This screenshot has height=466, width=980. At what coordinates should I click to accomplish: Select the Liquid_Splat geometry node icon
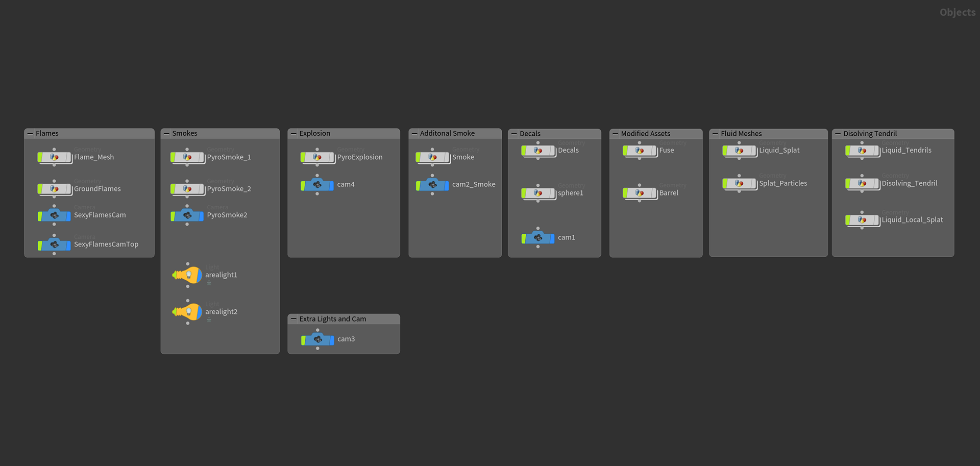(x=740, y=151)
